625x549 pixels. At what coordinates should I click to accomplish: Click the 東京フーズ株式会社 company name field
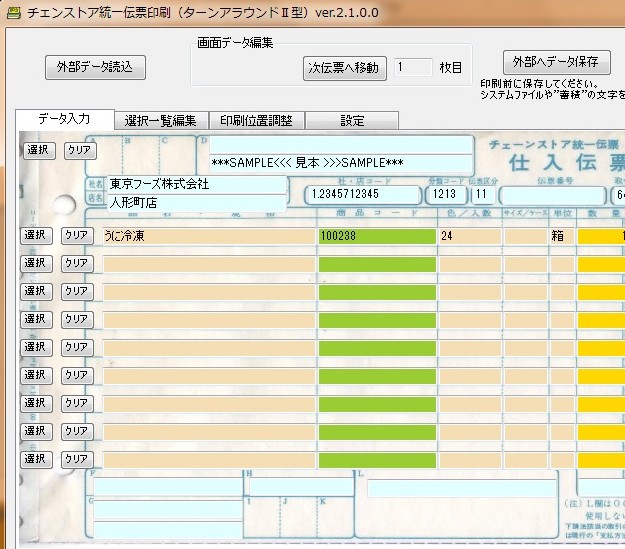coord(196,184)
